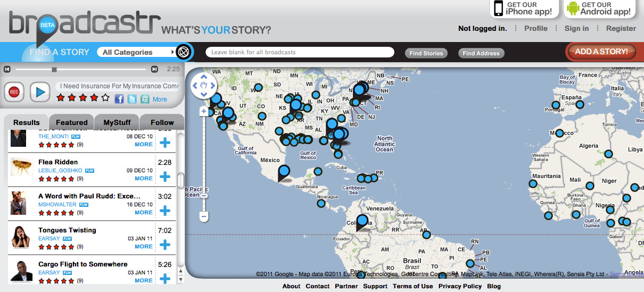Expand MORE for THE_MONTI story
The height and width of the screenshot is (292, 644).
[144, 145]
